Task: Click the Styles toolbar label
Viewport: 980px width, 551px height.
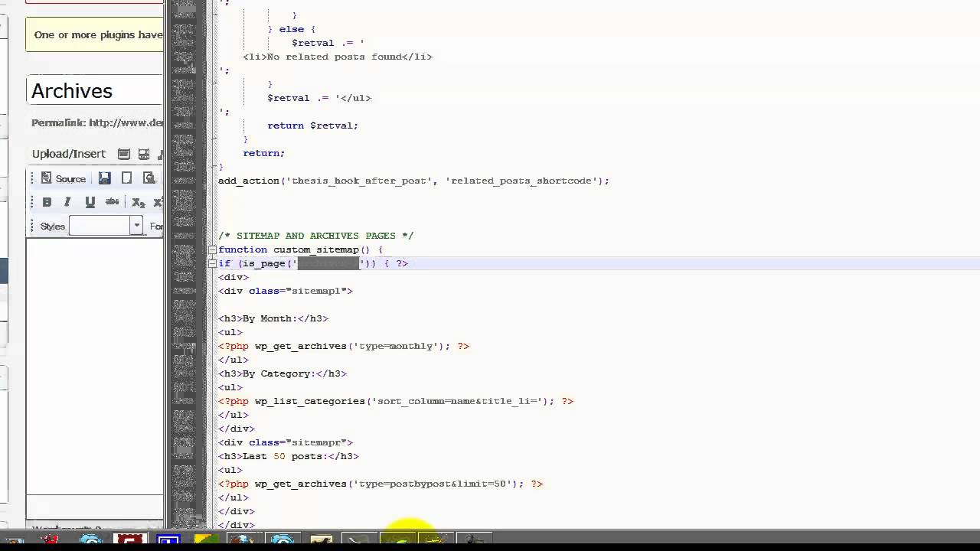Action: 53,227
